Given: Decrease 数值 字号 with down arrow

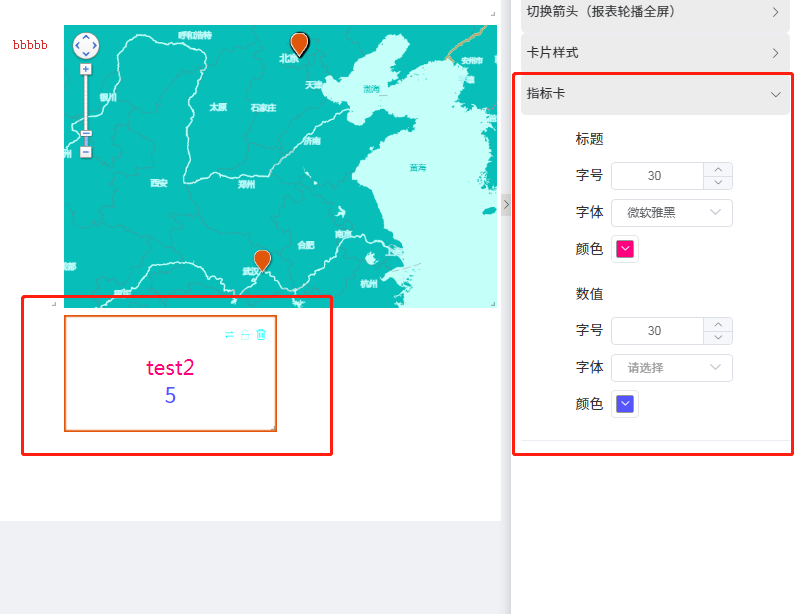Looking at the screenshot, I should pyautogui.click(x=718, y=338).
